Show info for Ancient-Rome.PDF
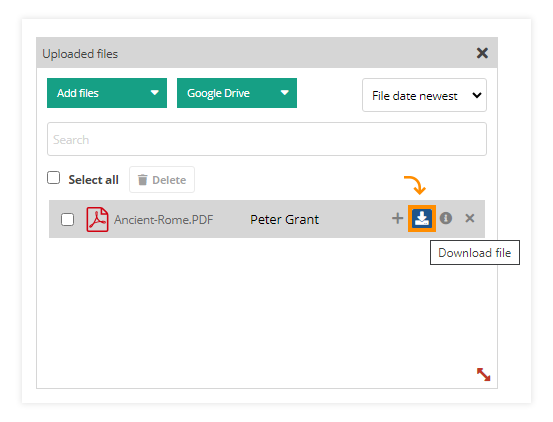 point(446,218)
